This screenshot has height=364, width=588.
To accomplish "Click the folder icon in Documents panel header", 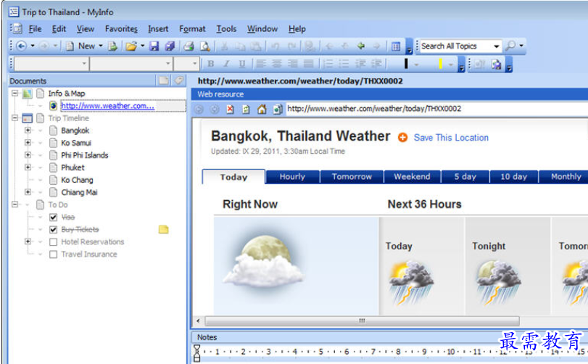I will (x=164, y=80).
